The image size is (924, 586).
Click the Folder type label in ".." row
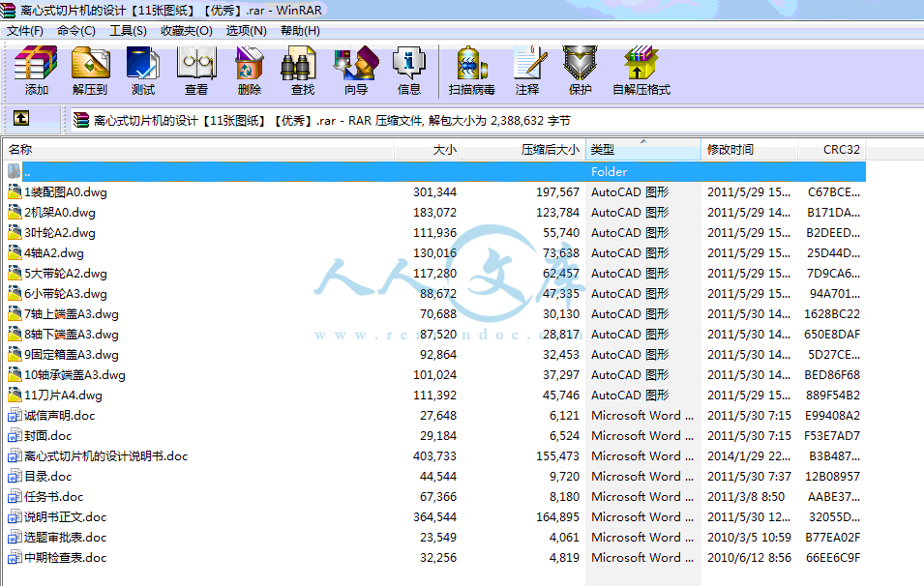pyautogui.click(x=609, y=172)
